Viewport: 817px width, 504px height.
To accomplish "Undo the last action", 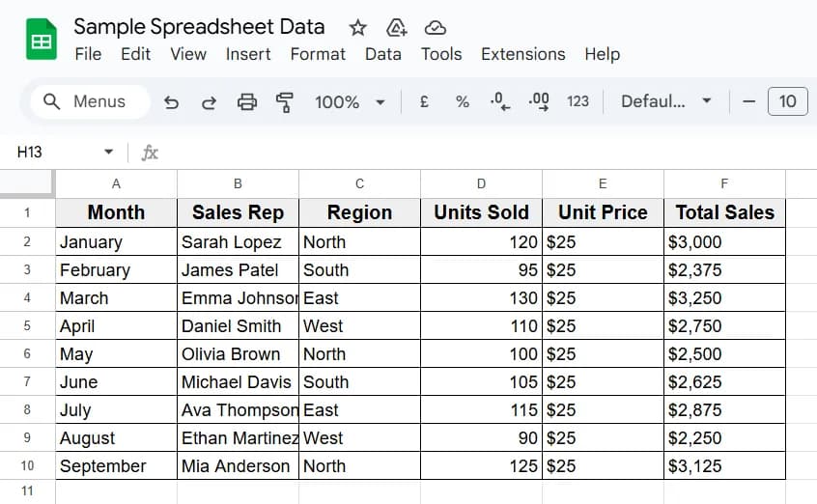I will 171,101.
